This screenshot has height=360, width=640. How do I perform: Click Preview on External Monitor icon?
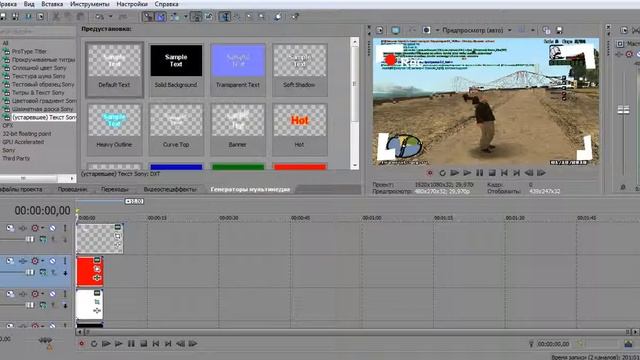395,30
